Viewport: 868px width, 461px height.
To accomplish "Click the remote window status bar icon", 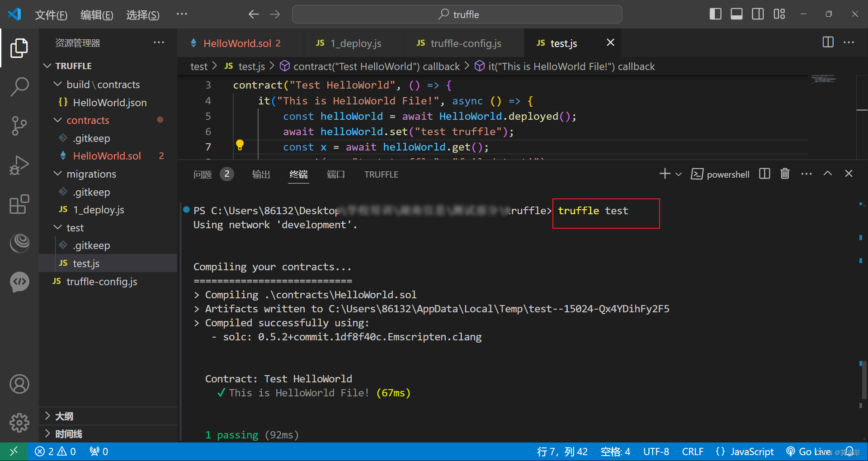I will pos(14,452).
